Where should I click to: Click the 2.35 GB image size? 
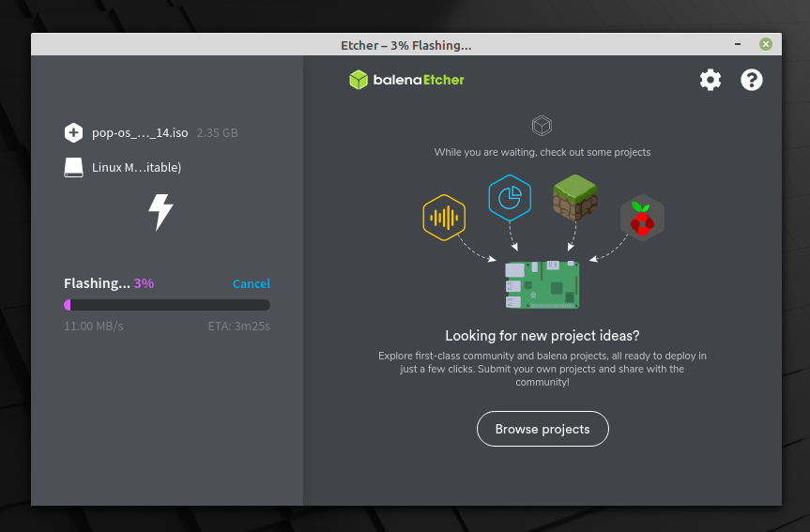point(217,132)
